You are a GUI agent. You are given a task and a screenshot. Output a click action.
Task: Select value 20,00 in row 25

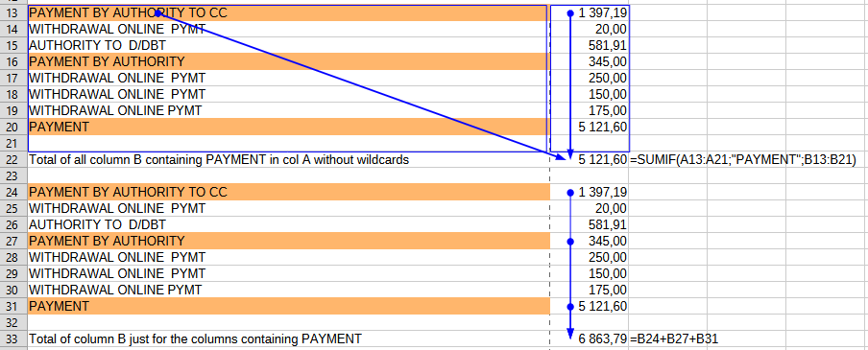[611, 208]
